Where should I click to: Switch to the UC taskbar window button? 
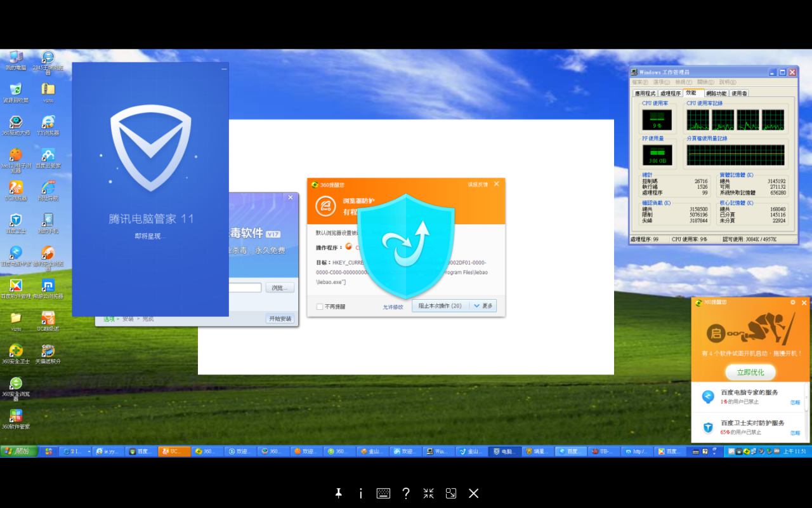174,451
